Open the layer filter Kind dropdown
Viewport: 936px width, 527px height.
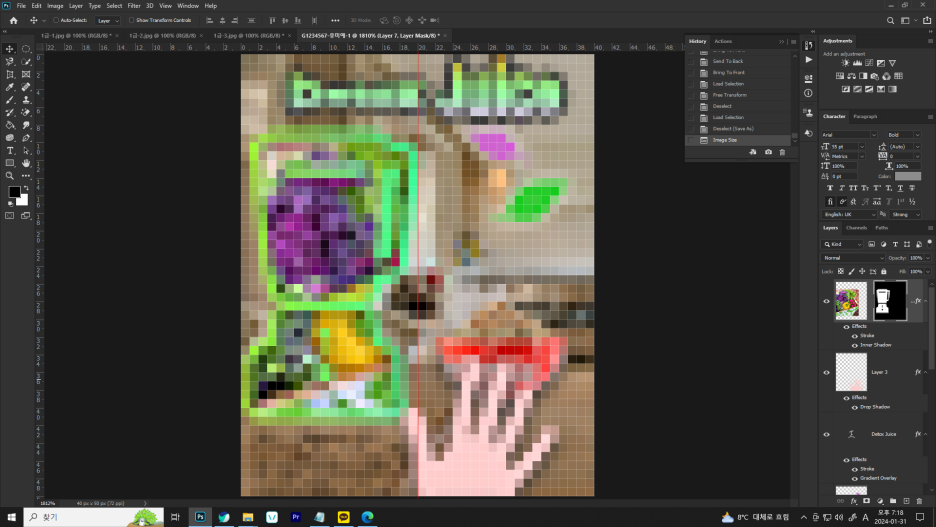point(842,244)
